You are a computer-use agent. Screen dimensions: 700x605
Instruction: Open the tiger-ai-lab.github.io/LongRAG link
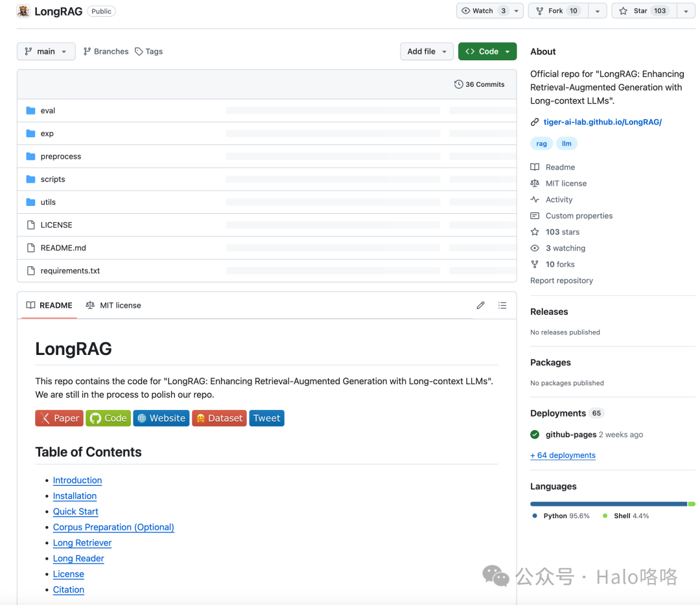coord(602,122)
